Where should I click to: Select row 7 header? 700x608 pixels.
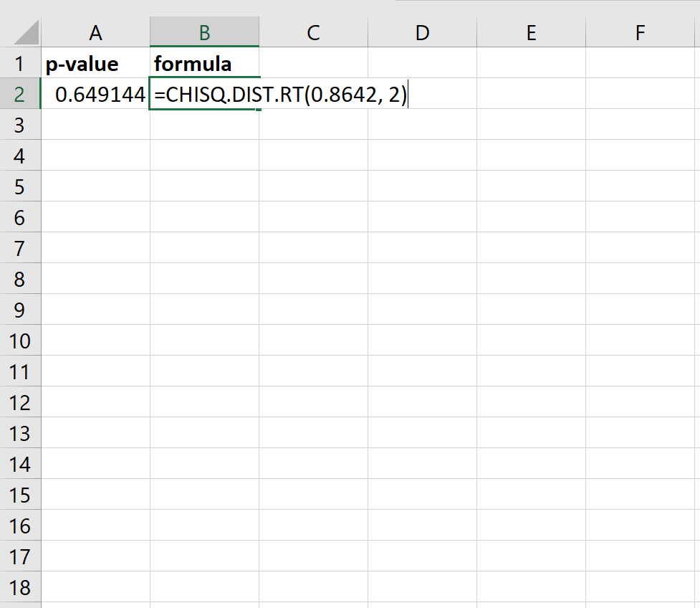pyautogui.click(x=20, y=248)
